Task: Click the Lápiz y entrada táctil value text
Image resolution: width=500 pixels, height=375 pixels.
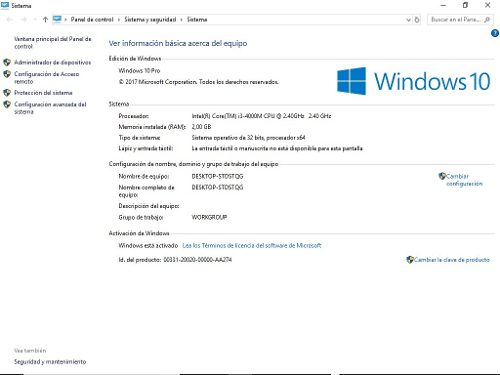Action: (x=277, y=149)
